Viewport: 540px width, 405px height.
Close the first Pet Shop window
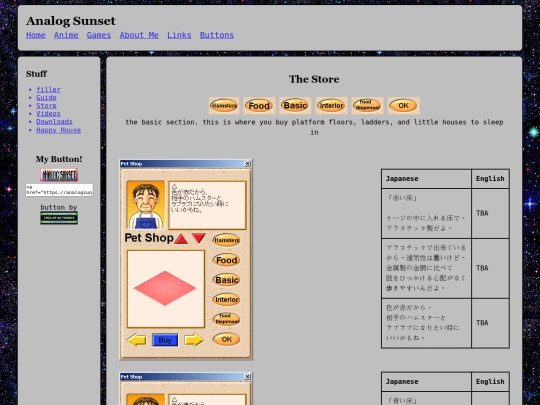point(247,164)
